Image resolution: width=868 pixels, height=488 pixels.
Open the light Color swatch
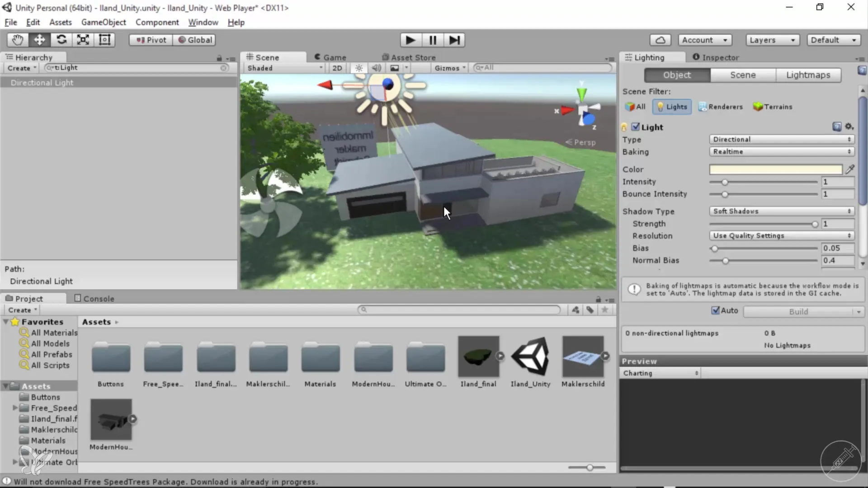click(x=776, y=169)
